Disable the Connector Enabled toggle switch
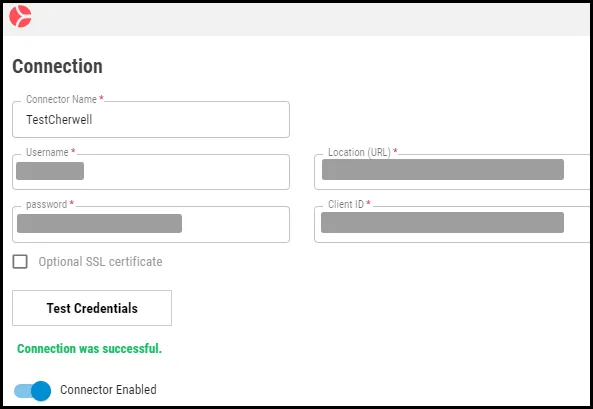Viewport: 593px width, 409px height. (33, 391)
